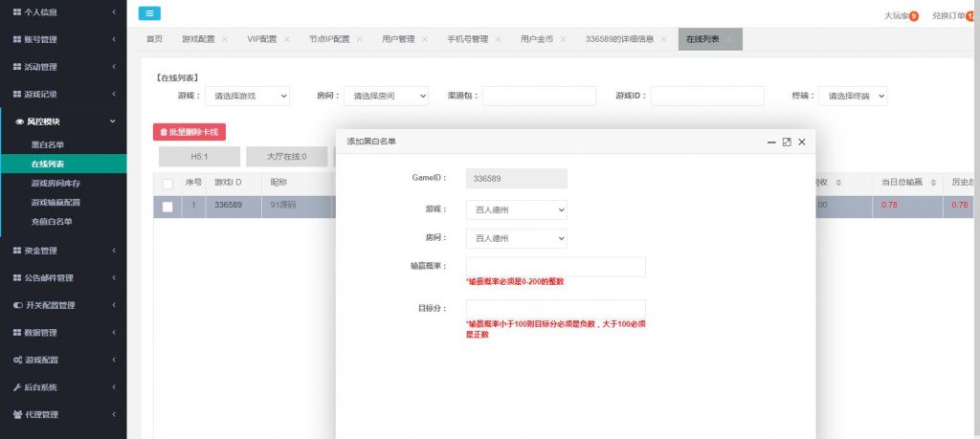
Task: Open 黑白名单 in the sidebar
Action: click(x=48, y=144)
